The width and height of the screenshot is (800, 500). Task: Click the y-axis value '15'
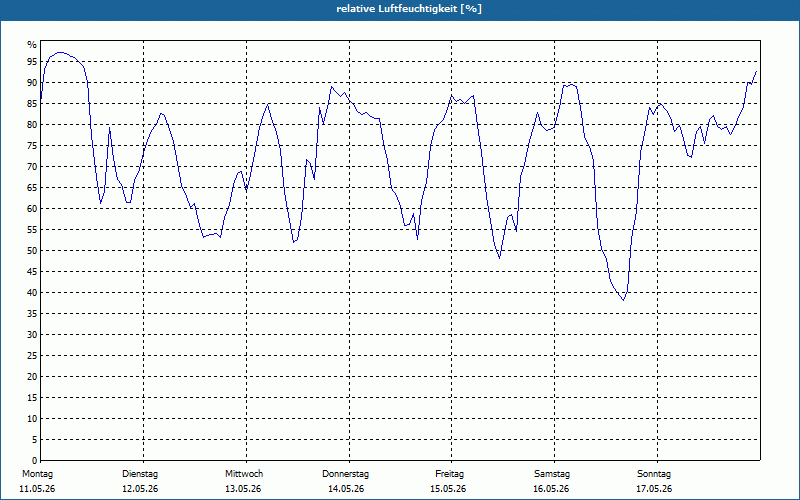click(32, 397)
